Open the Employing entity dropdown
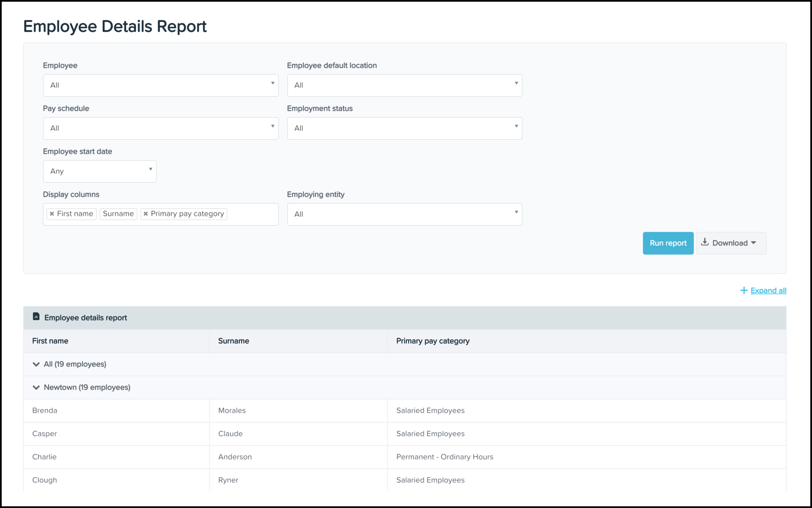Screen dimensions: 812x508 404,214
